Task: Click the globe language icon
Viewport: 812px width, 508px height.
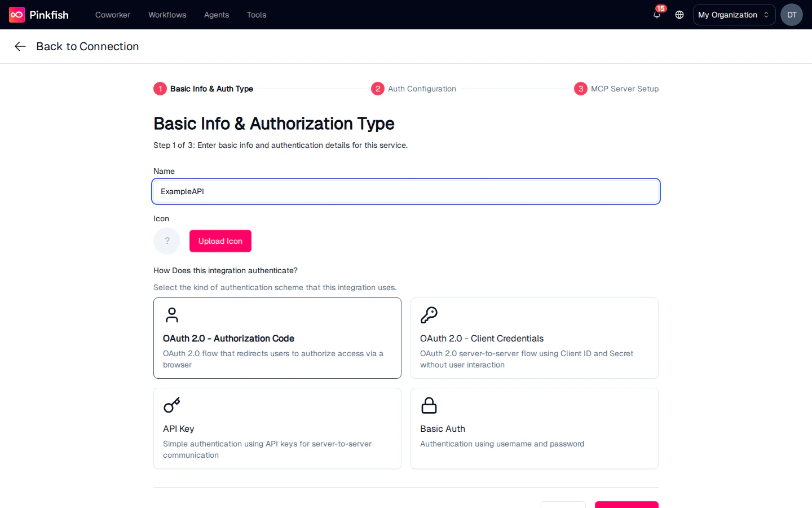Action: click(x=679, y=15)
